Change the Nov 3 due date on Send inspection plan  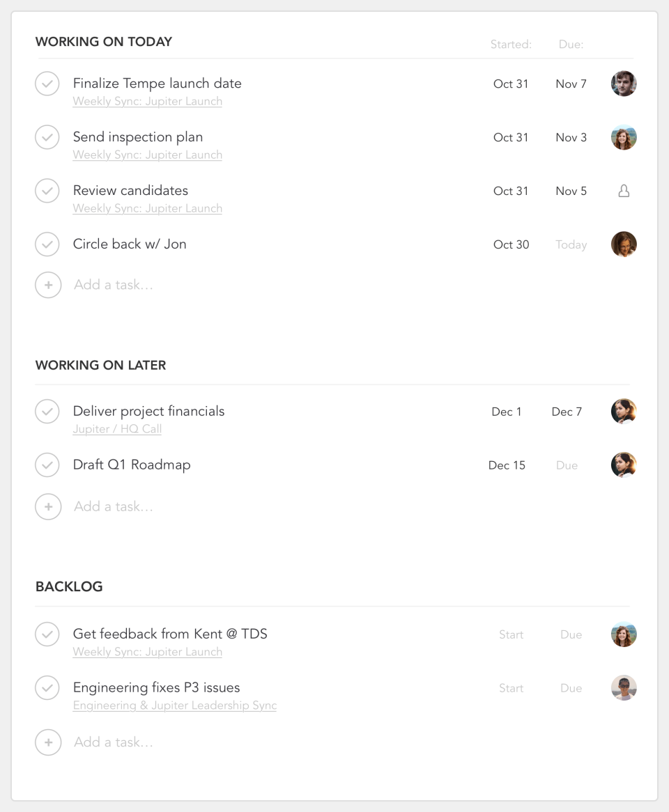coord(571,137)
